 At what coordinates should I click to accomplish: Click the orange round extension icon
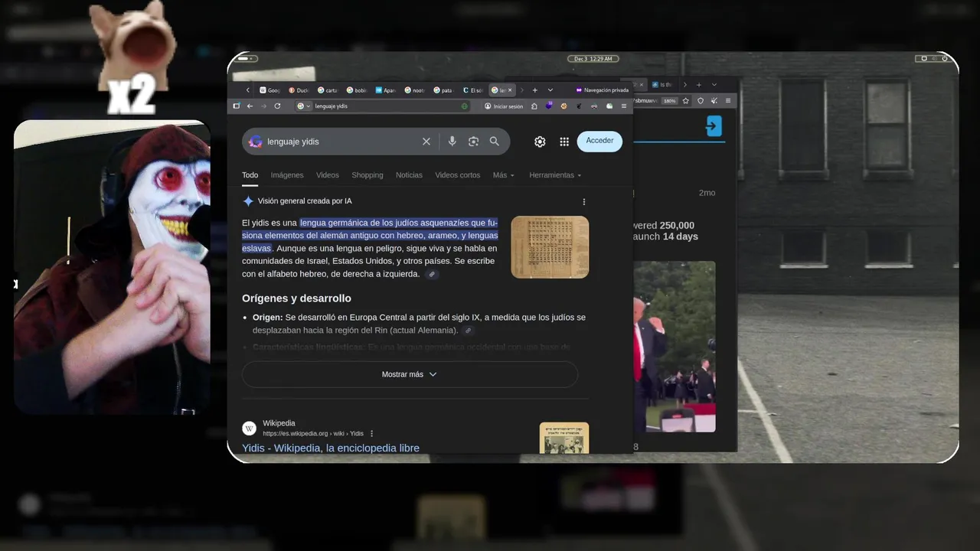[x=564, y=106]
